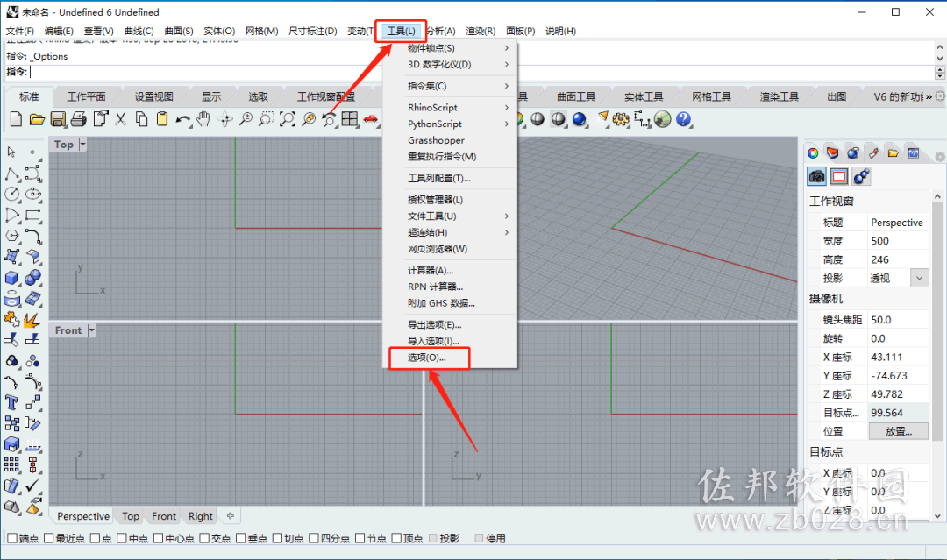Switch to the 工作平面 toolbar tab
Image resolution: width=947 pixels, height=560 pixels.
pos(86,96)
